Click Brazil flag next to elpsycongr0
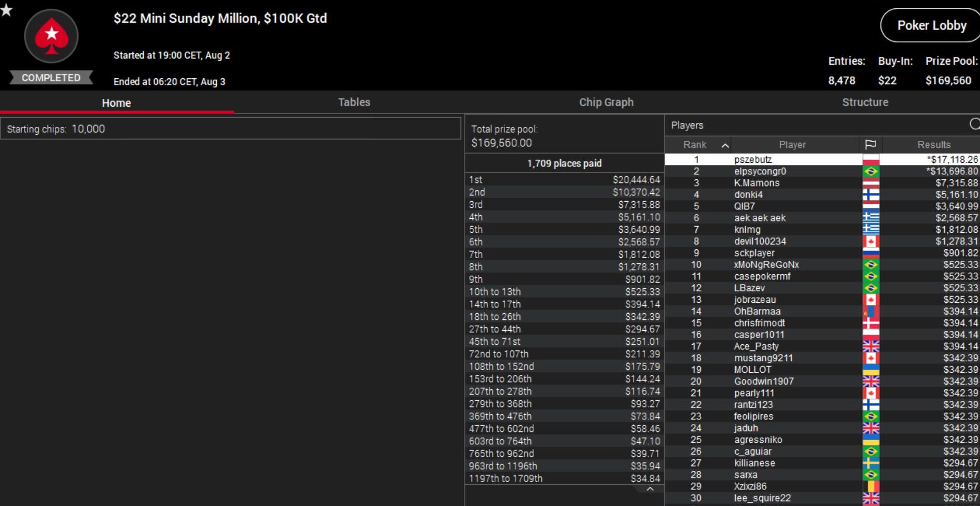This screenshot has width=980, height=506. click(871, 172)
